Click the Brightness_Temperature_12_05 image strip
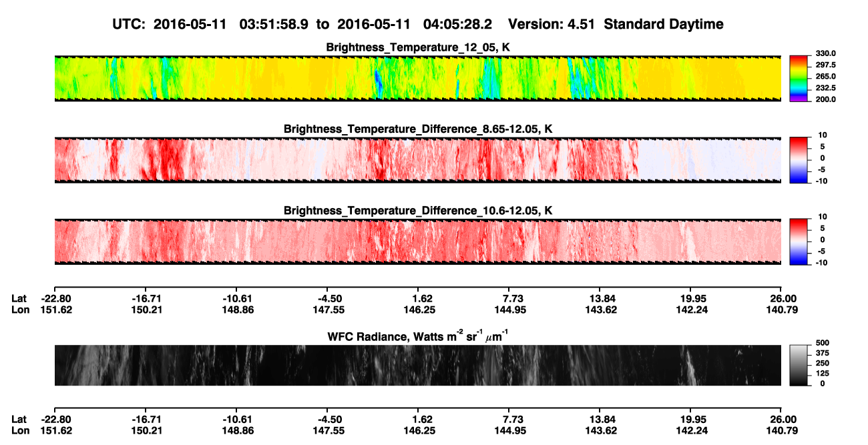Image resolution: width=868 pixels, height=445 pixels. point(417,78)
